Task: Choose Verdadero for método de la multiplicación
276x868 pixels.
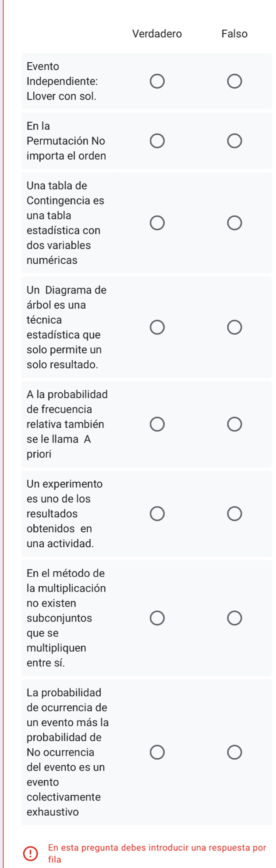Action: pos(157,618)
